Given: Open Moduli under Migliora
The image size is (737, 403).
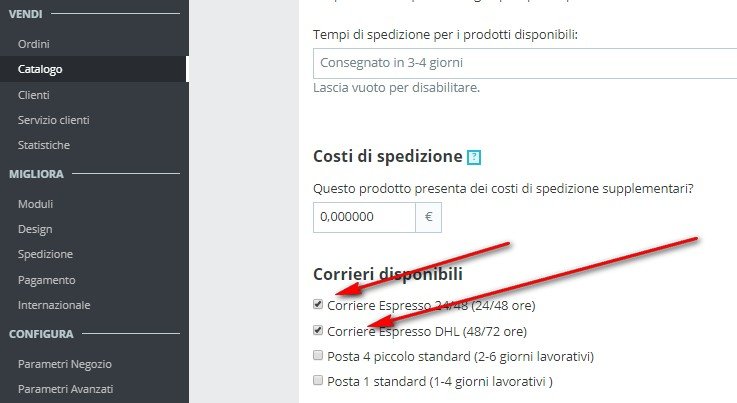Looking at the screenshot, I should coord(35,204).
